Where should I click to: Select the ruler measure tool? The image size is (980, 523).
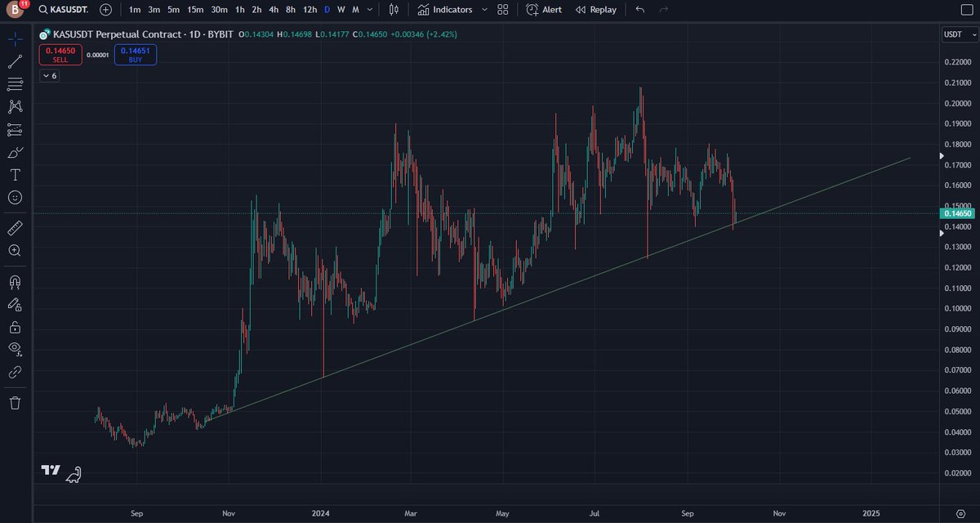click(x=15, y=227)
